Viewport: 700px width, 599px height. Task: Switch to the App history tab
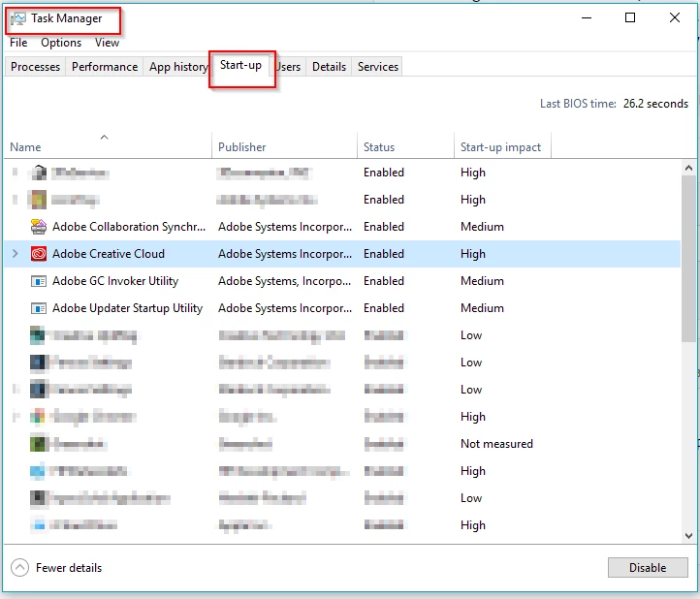[x=176, y=67]
